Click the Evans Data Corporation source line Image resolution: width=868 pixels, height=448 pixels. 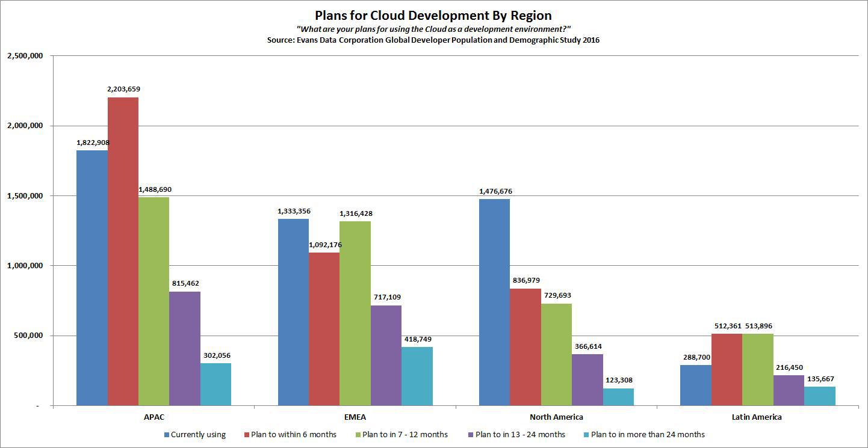pyautogui.click(x=433, y=40)
